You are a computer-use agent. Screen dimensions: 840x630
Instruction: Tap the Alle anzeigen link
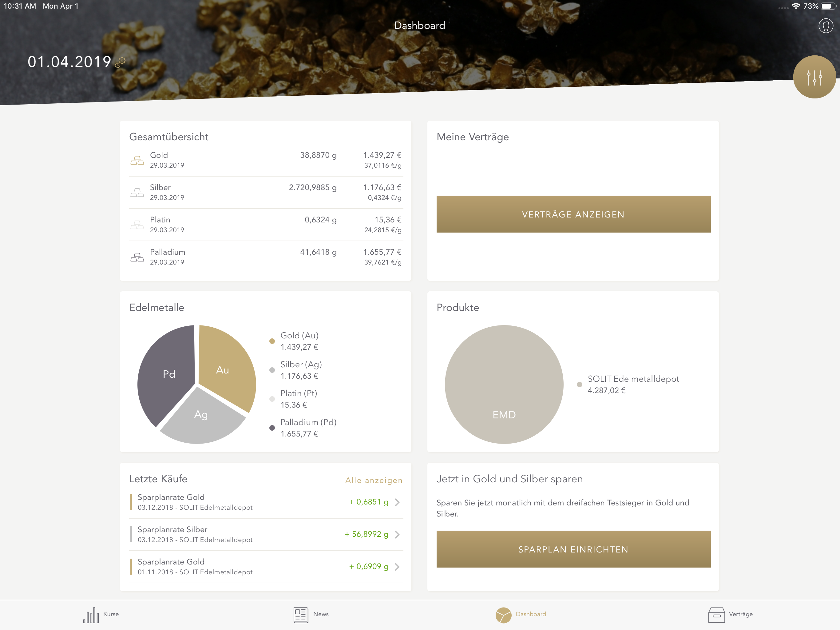(x=374, y=480)
